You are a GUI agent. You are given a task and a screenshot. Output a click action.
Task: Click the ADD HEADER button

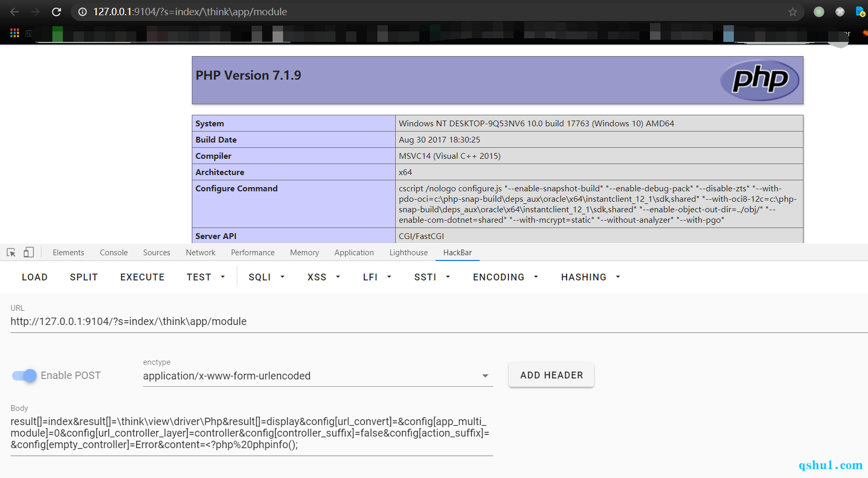pyautogui.click(x=551, y=375)
